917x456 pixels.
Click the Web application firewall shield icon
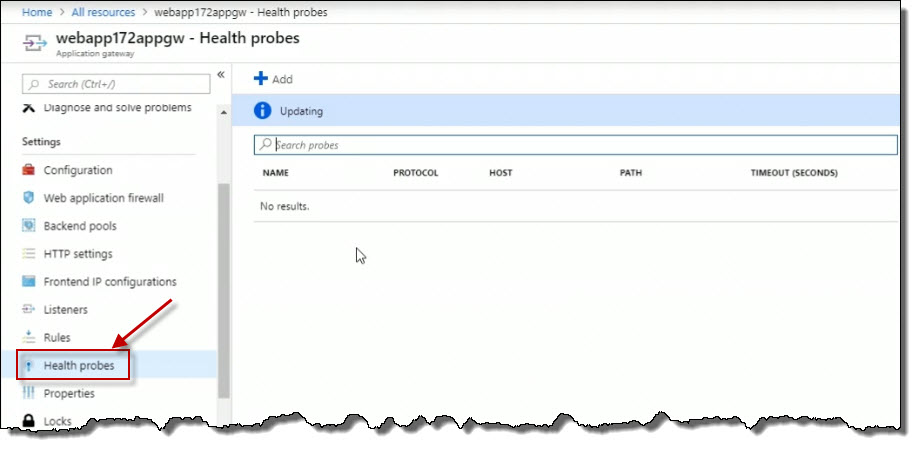pyautogui.click(x=28, y=198)
